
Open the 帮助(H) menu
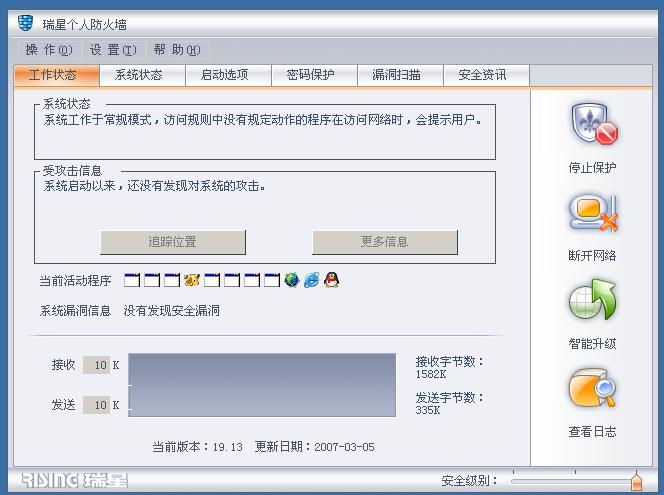[x=177, y=50]
